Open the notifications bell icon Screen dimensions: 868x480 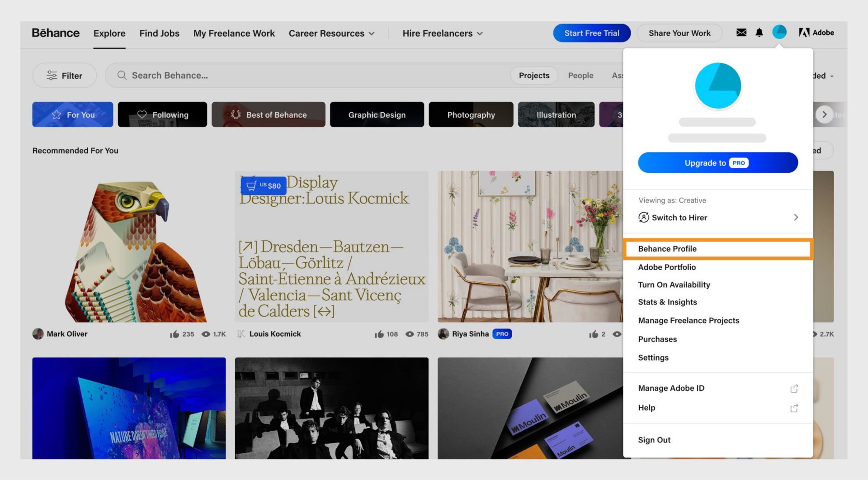(759, 33)
